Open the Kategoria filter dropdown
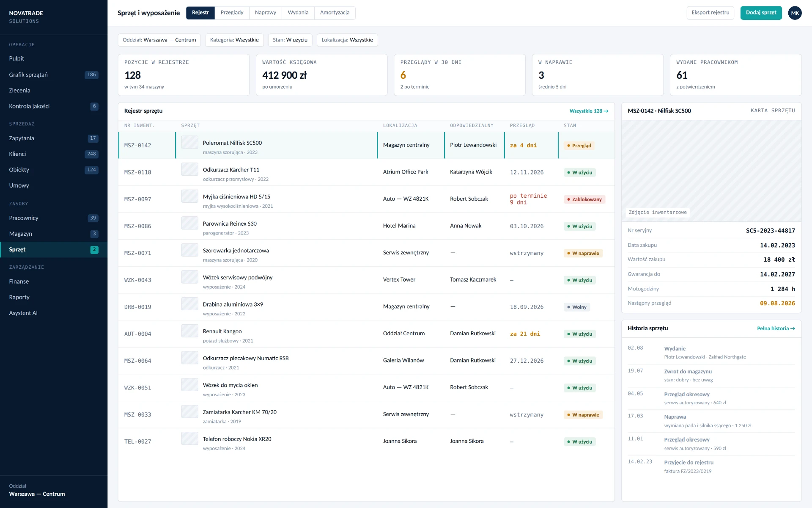Image resolution: width=812 pixels, height=508 pixels. [234, 40]
